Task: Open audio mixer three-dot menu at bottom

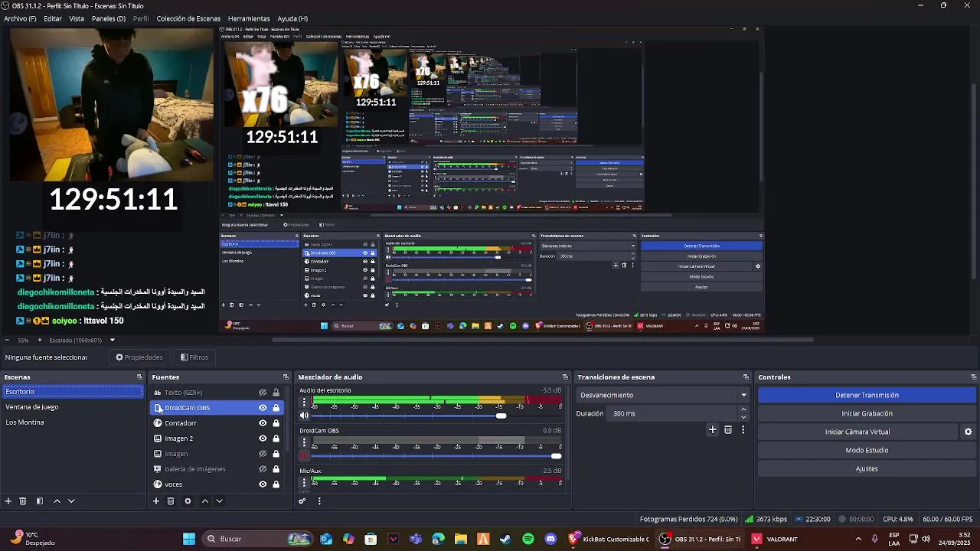Action: (319, 501)
